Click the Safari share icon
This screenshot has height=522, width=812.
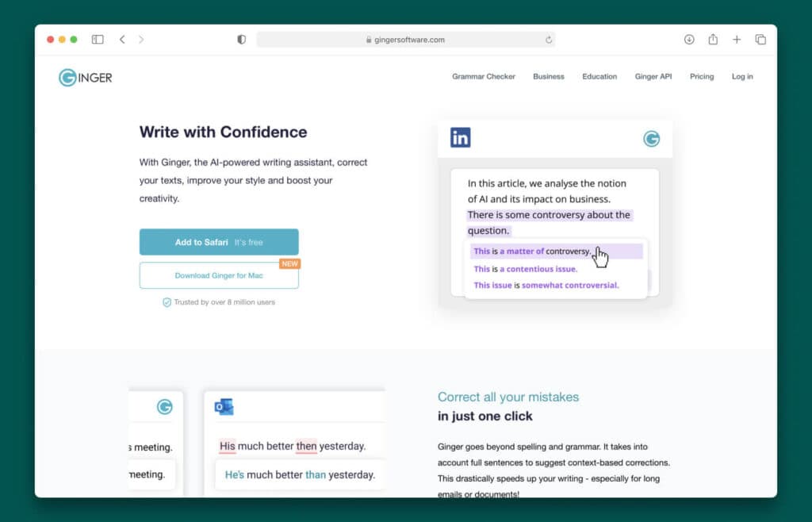[713, 40]
